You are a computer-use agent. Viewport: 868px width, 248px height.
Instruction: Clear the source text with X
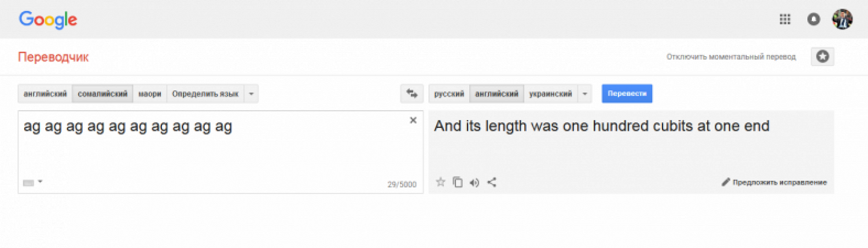click(413, 121)
